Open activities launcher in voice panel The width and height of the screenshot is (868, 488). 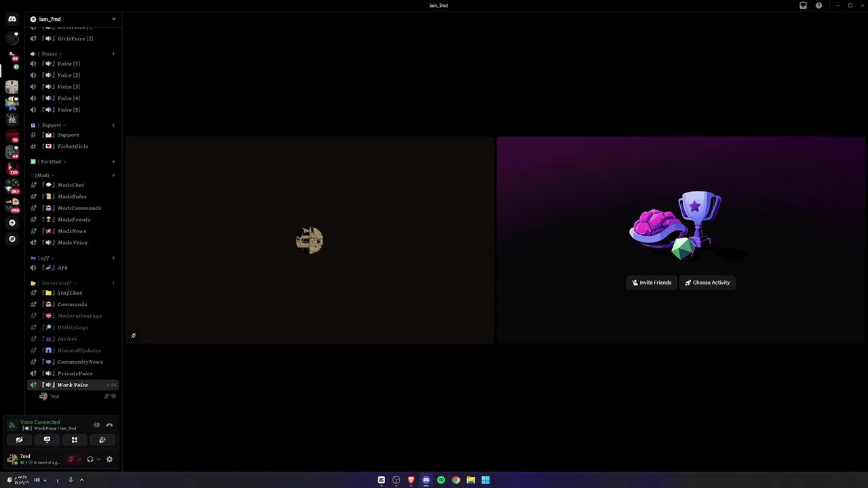point(75,440)
